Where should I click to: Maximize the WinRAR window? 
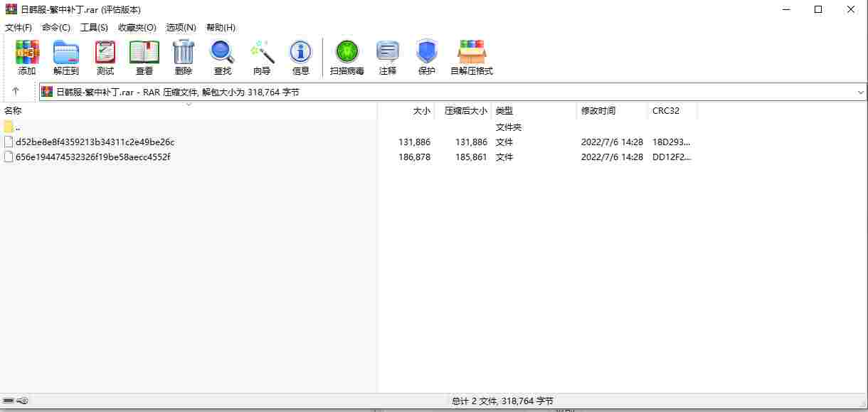(818, 9)
